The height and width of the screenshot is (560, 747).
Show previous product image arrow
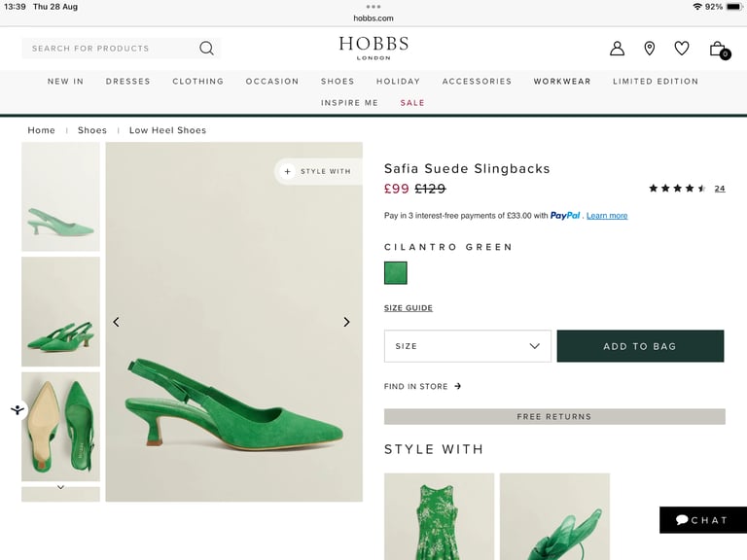coord(117,322)
